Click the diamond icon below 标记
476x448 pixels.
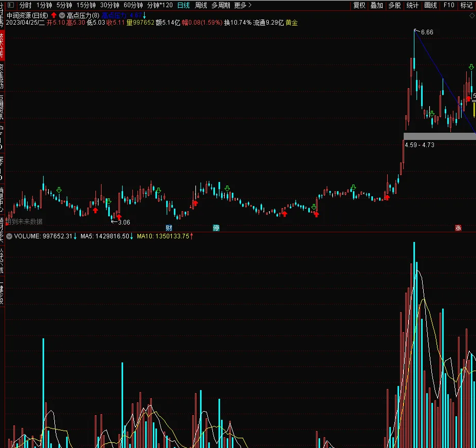472,16
